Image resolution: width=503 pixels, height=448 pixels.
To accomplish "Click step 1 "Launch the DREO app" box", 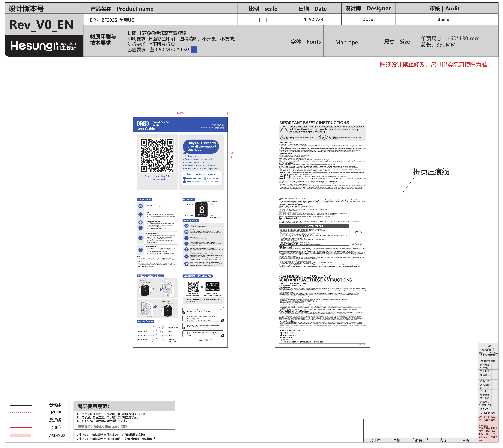I will tap(203, 311).
